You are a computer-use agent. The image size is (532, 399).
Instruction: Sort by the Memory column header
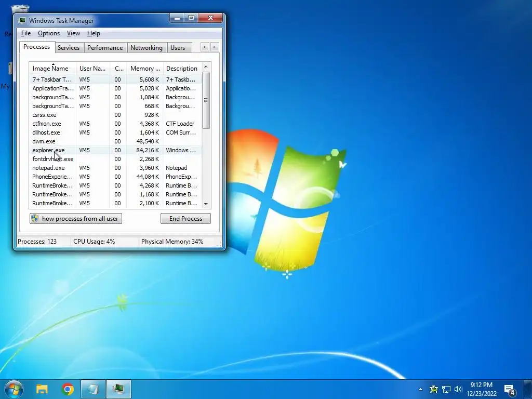[145, 68]
